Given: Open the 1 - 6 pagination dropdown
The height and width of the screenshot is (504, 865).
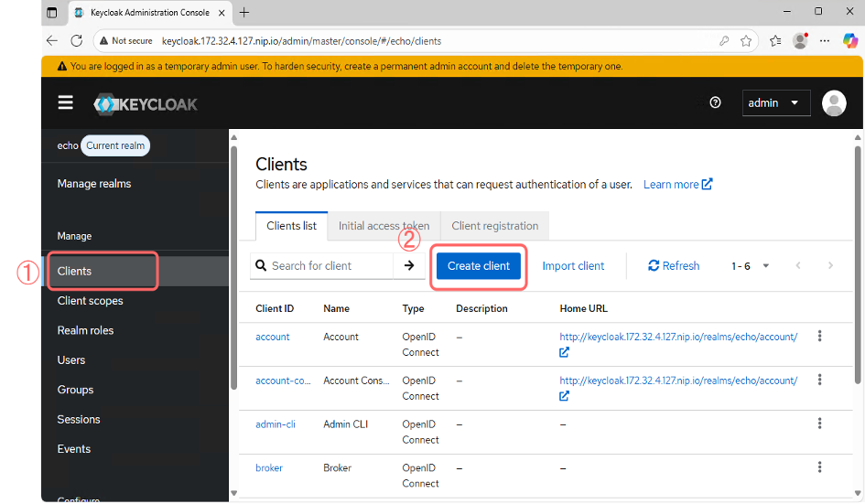Looking at the screenshot, I should coord(751,266).
